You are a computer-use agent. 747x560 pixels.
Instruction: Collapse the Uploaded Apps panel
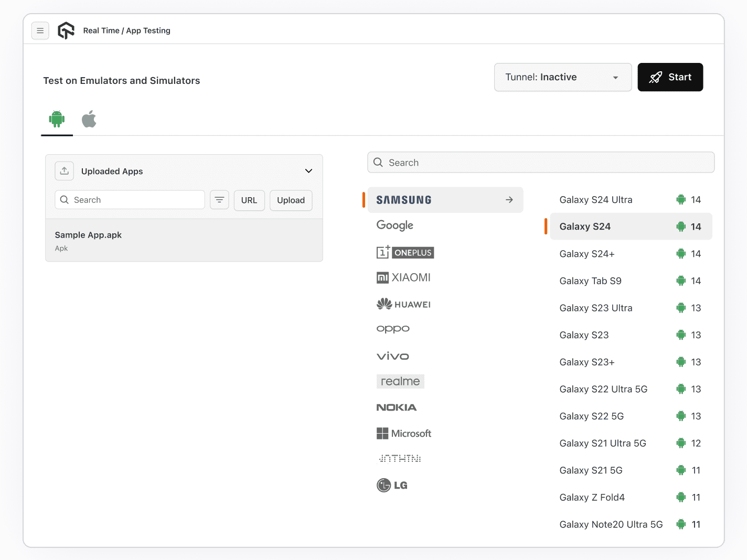click(308, 171)
